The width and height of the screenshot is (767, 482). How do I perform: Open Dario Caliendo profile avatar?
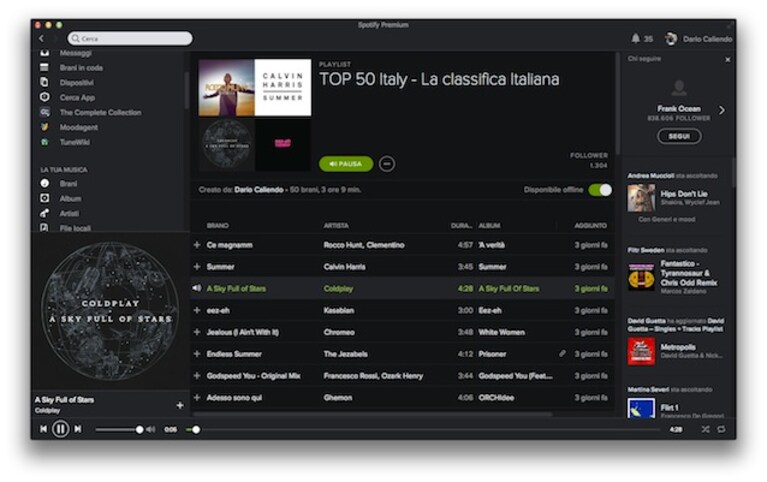coord(671,38)
